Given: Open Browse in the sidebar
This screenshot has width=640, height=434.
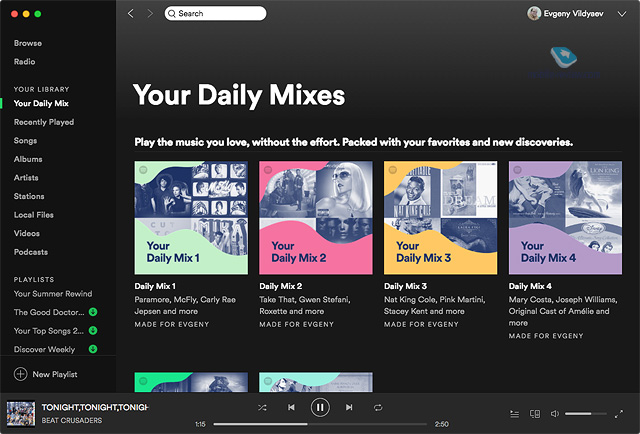Looking at the screenshot, I should 28,43.
